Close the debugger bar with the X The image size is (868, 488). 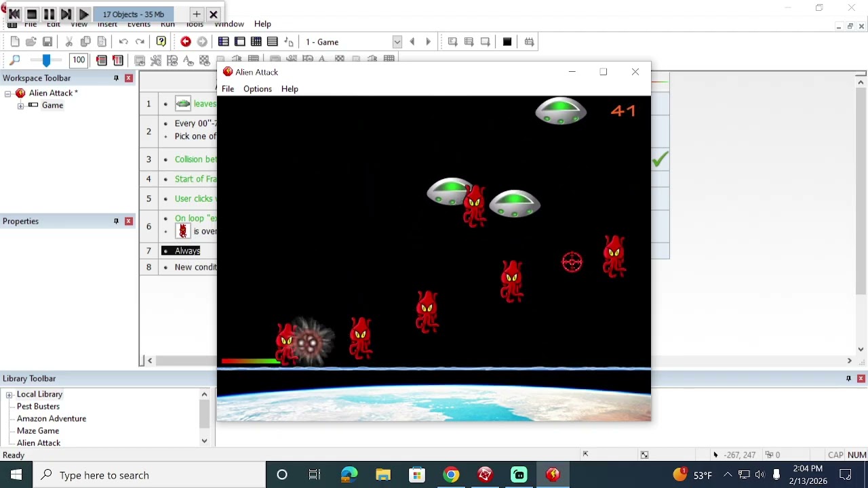click(x=213, y=14)
